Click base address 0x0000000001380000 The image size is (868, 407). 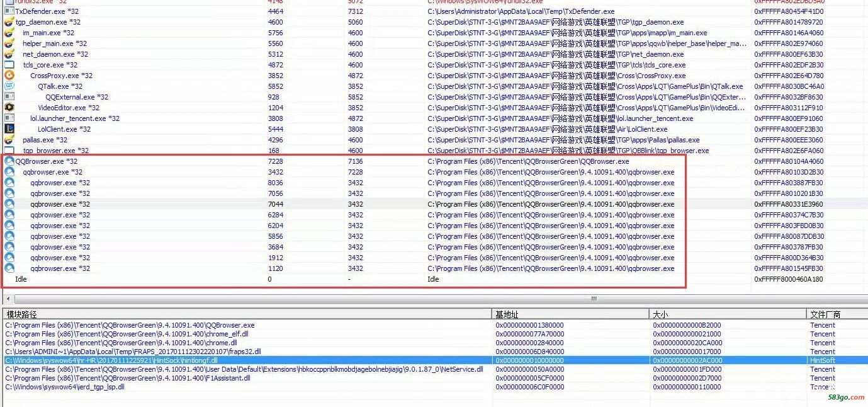coord(529,325)
